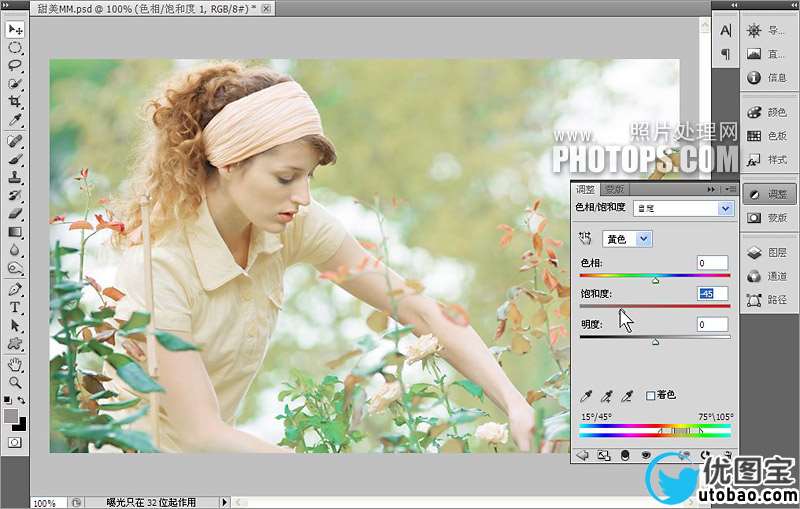Open the 通道 (Channels) panel button
800x509 pixels.
click(x=766, y=275)
